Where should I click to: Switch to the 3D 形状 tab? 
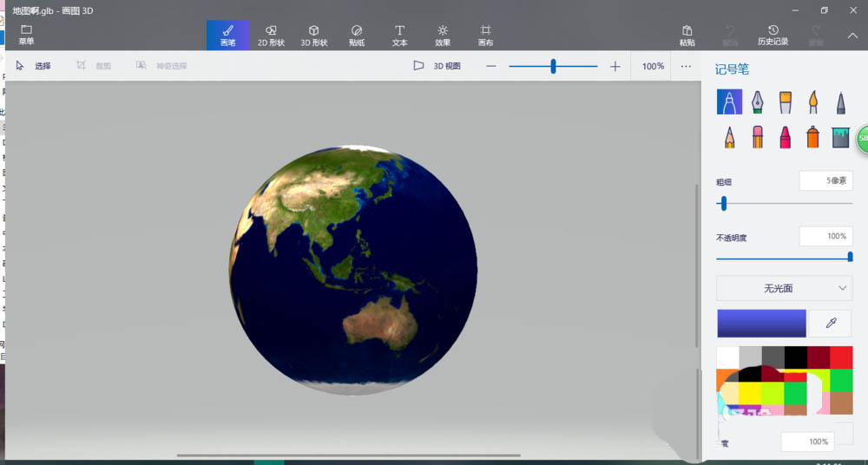click(313, 35)
